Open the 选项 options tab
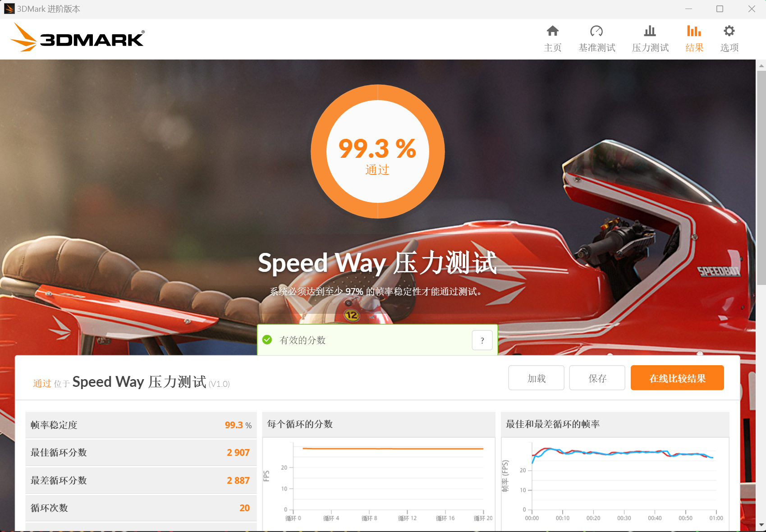The width and height of the screenshot is (766, 532). coord(729,39)
